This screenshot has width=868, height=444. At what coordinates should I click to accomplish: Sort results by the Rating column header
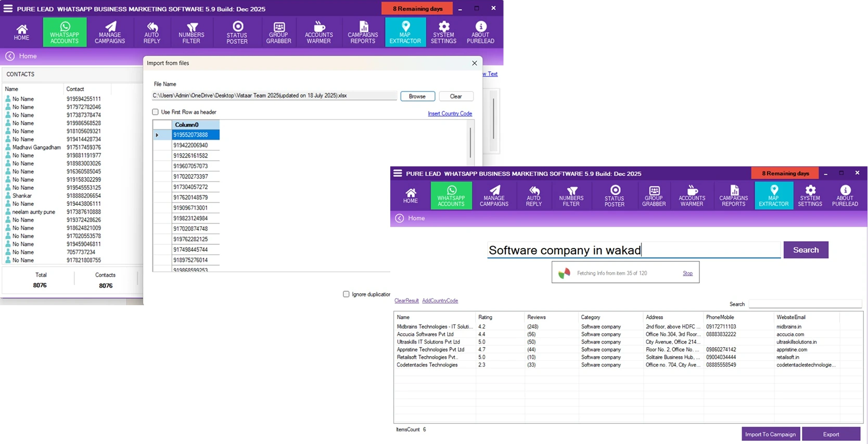486,317
